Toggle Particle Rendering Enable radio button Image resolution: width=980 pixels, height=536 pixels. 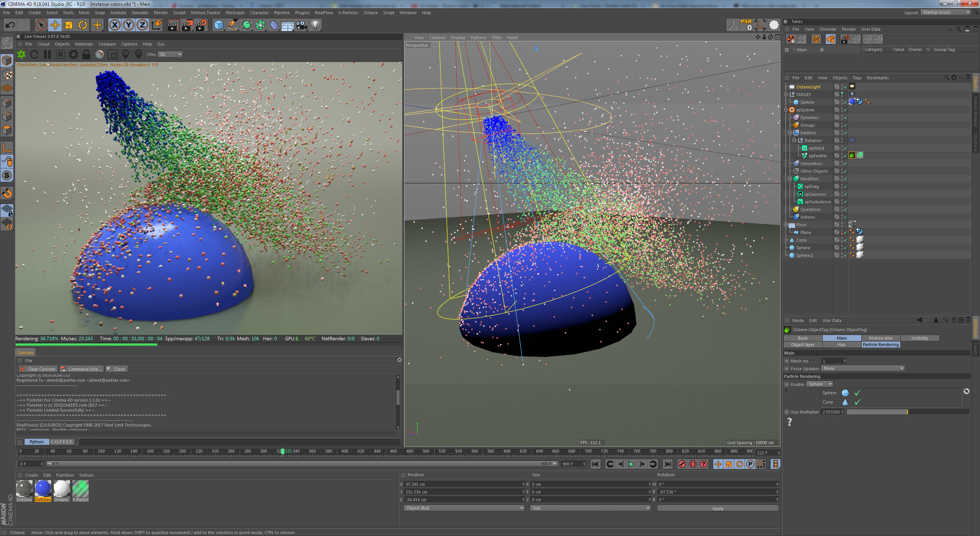tap(787, 384)
